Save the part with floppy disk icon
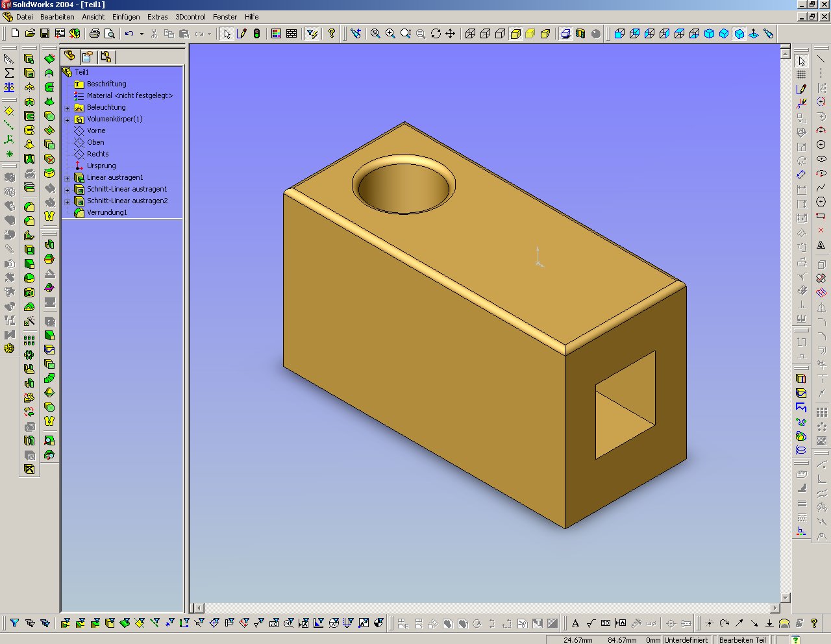Screen dimensions: 831x644 (x=45, y=33)
